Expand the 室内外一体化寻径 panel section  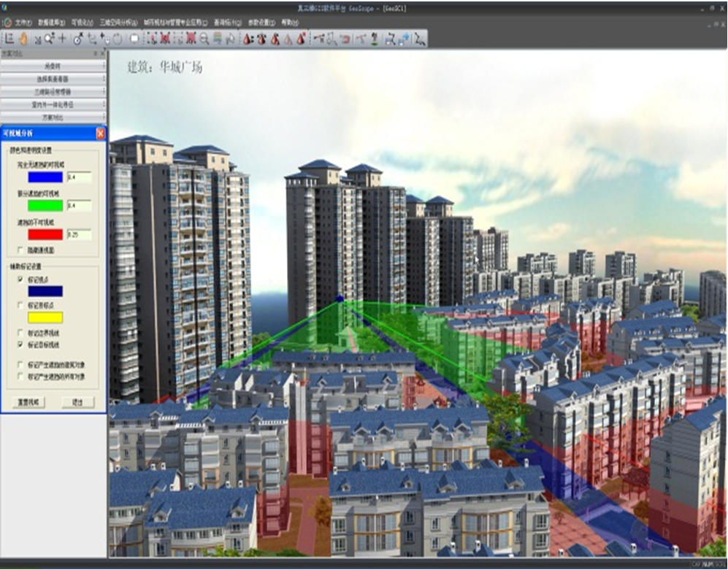pos(53,105)
